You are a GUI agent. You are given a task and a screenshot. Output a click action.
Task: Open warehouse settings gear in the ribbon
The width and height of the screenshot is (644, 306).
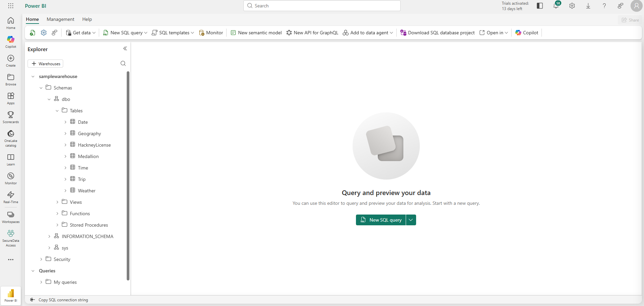pyautogui.click(x=44, y=33)
